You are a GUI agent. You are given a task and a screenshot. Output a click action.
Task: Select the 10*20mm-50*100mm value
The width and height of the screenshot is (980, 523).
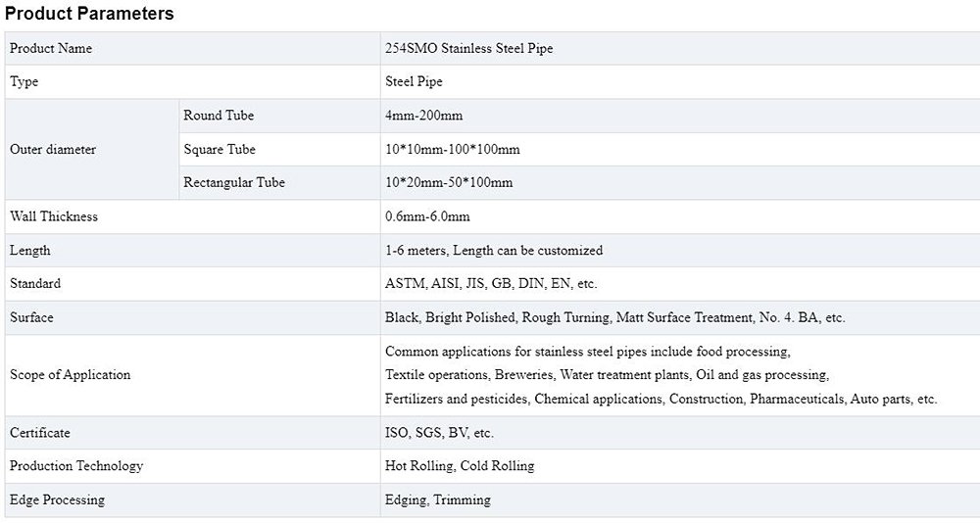tap(449, 183)
